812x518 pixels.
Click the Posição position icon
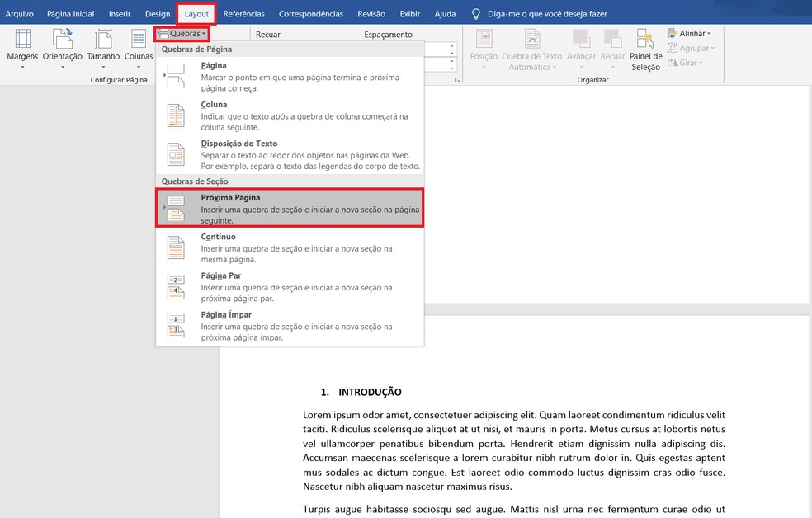[484, 38]
